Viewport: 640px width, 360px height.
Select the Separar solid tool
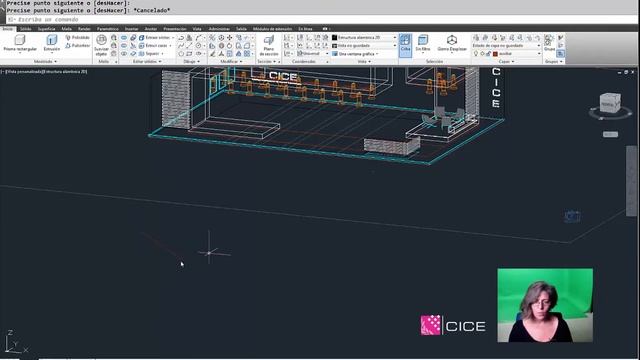point(151,53)
